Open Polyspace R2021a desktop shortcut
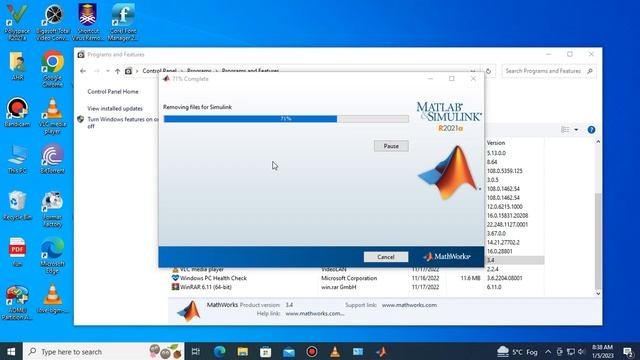This screenshot has width=640, height=360. pos(17,22)
